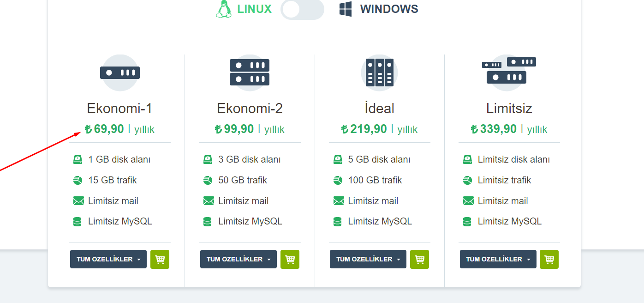644x303 pixels.
Task: Add Ekonomi-1 plan to cart
Action: 160,259
